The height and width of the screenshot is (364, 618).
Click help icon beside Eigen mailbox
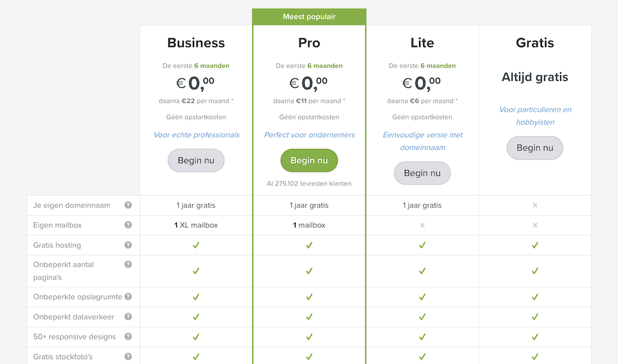(128, 225)
